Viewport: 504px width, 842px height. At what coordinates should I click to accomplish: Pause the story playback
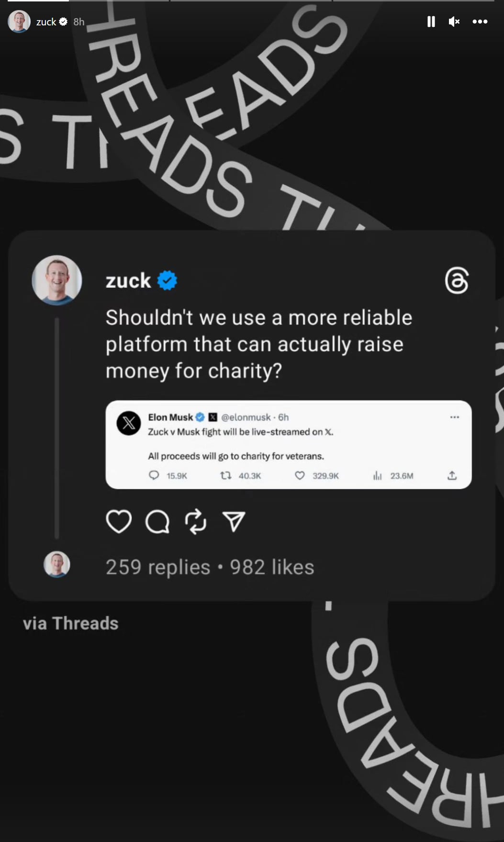[x=431, y=22]
